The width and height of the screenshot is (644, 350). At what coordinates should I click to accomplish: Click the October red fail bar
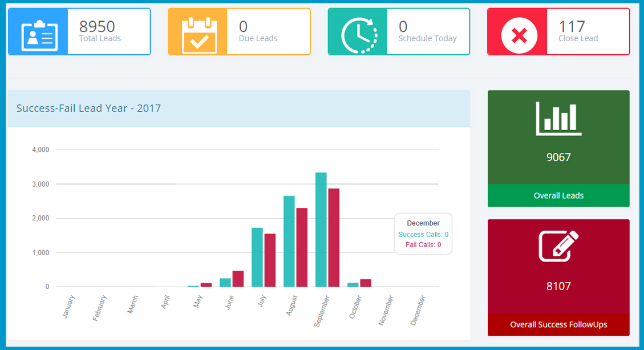[366, 283]
